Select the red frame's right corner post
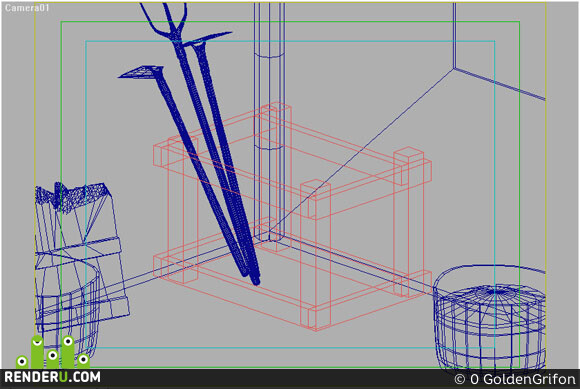This screenshot has width=580, height=389. (x=408, y=222)
